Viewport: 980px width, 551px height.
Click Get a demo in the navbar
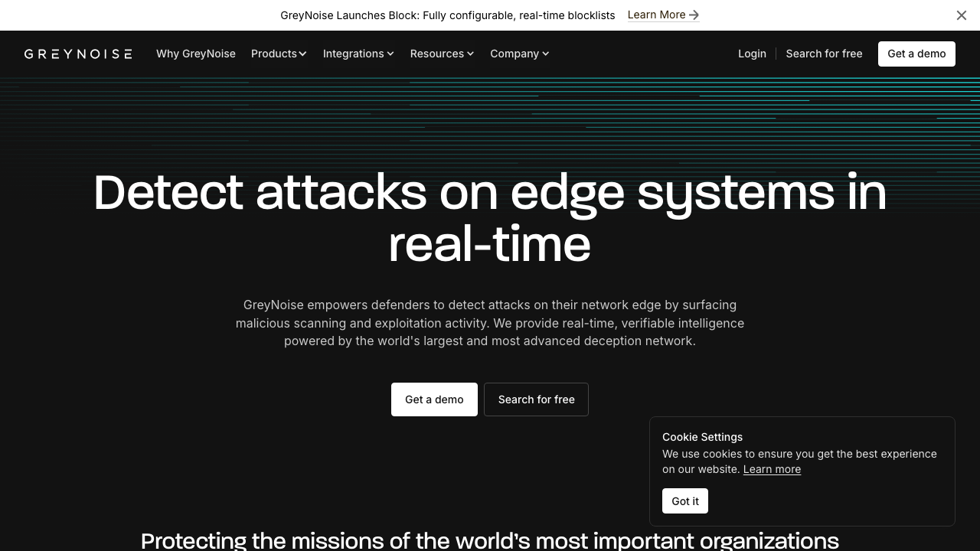pyautogui.click(x=916, y=54)
